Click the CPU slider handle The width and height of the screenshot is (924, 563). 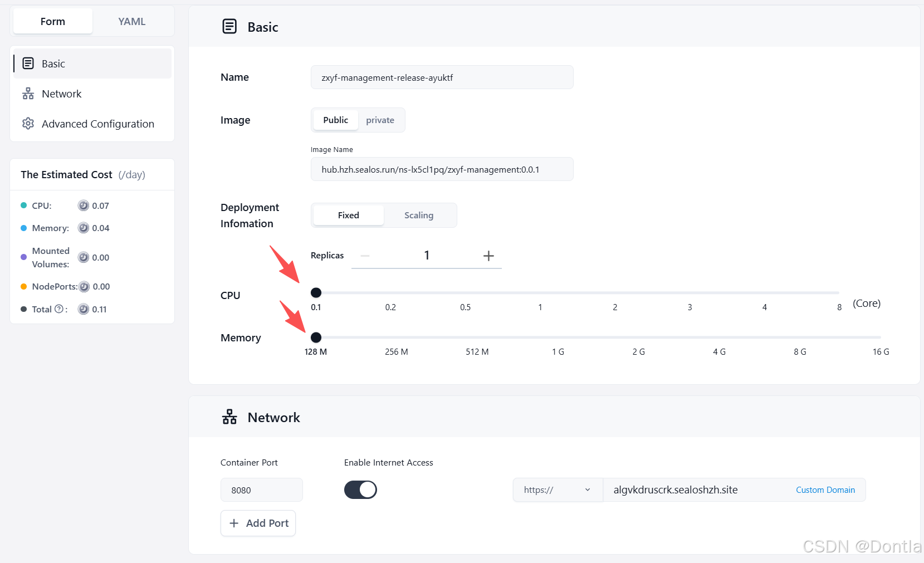coord(316,292)
